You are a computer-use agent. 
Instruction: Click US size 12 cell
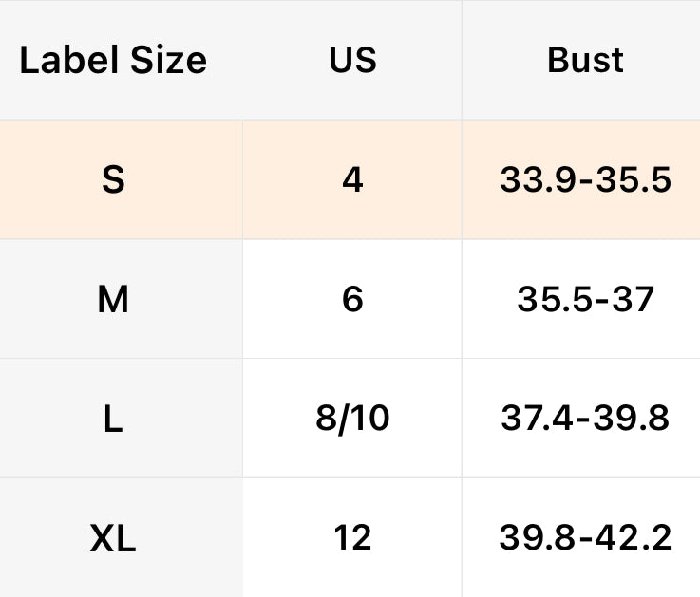[x=352, y=539]
